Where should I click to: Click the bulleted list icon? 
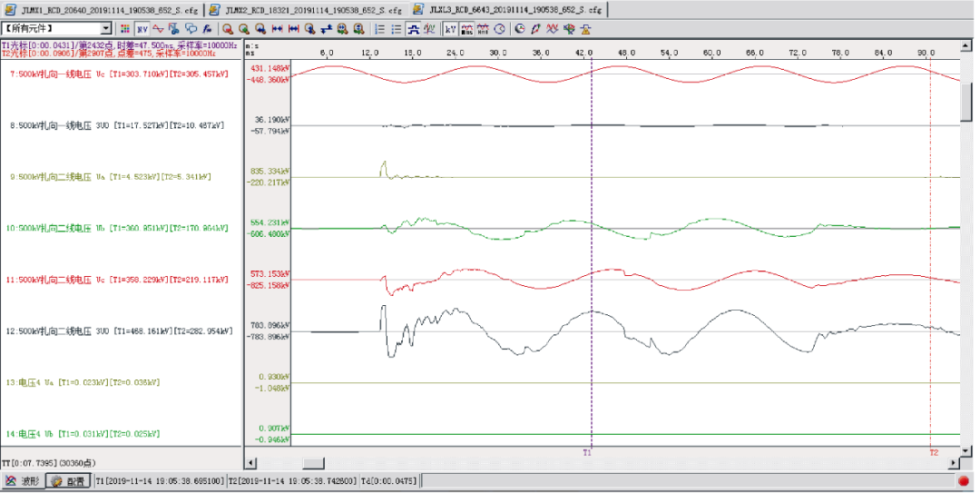coord(397,29)
